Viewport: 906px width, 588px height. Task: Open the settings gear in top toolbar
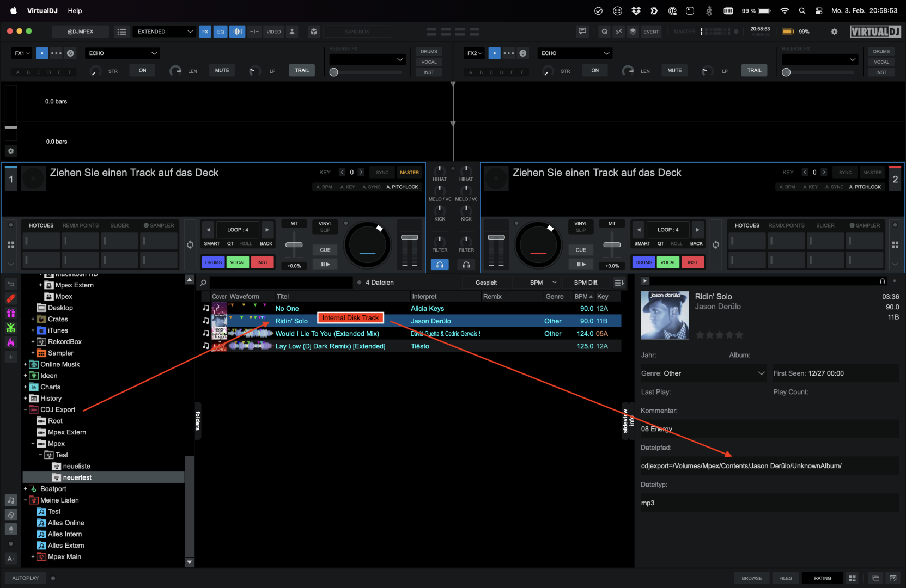[x=834, y=32]
